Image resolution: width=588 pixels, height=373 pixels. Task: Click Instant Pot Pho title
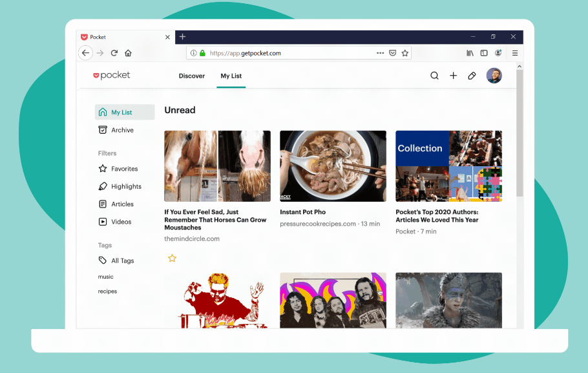tap(302, 212)
